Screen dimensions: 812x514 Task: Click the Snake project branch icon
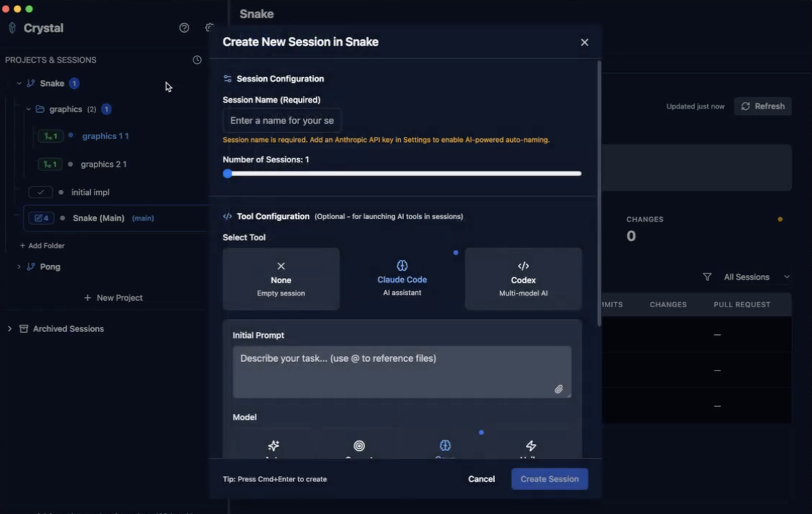(31, 83)
